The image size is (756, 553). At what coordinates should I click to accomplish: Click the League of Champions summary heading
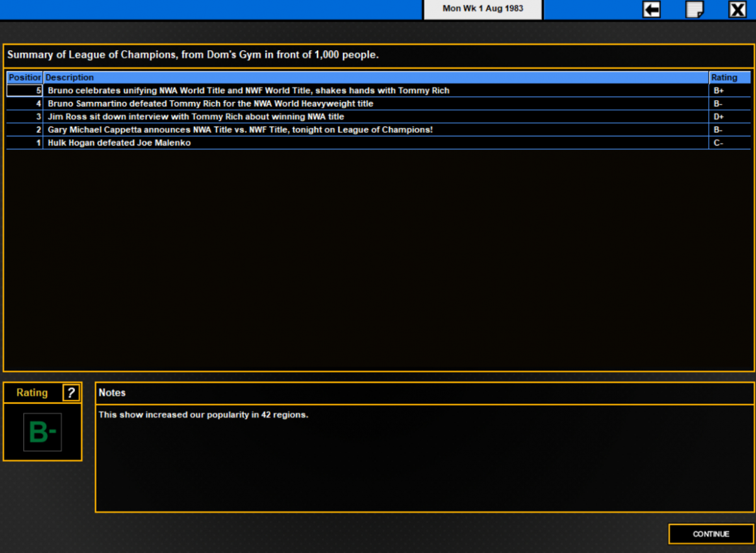tap(193, 55)
